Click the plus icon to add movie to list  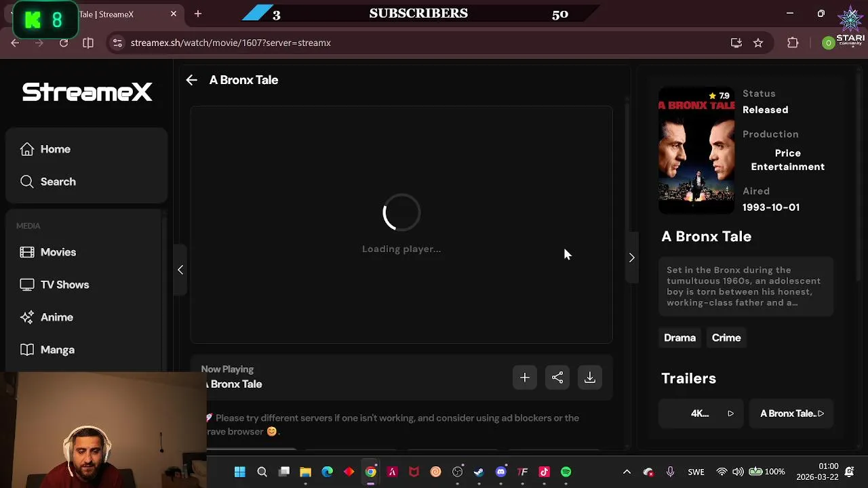pos(525,378)
